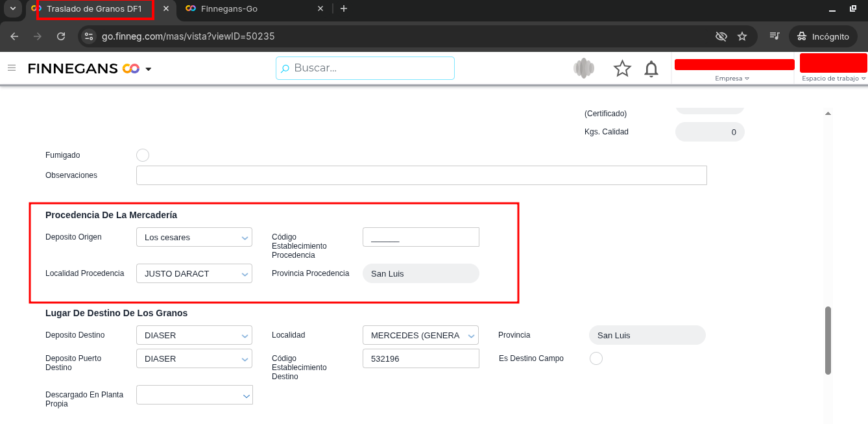Viewport: 868px width, 424px height.
Task: Click the Observaciones text field
Action: pos(421,175)
